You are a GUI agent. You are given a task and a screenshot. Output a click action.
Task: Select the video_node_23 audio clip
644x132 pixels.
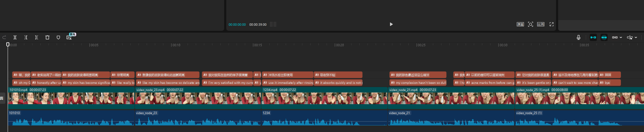(x=198, y=120)
